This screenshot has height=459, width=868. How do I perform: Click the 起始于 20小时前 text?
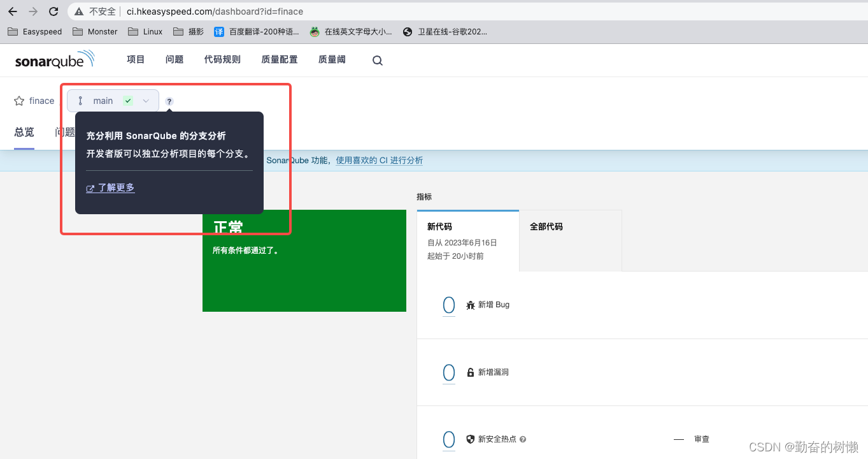455,256
